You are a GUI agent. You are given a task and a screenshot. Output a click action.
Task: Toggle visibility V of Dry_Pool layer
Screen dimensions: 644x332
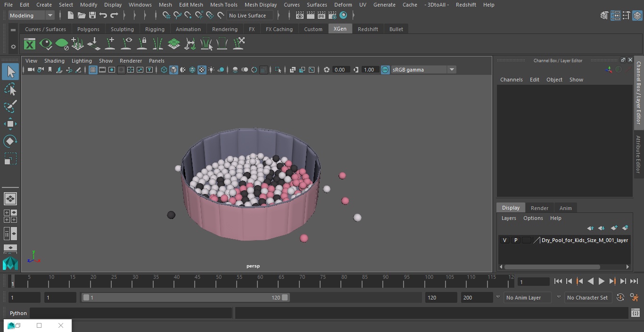[x=504, y=240]
